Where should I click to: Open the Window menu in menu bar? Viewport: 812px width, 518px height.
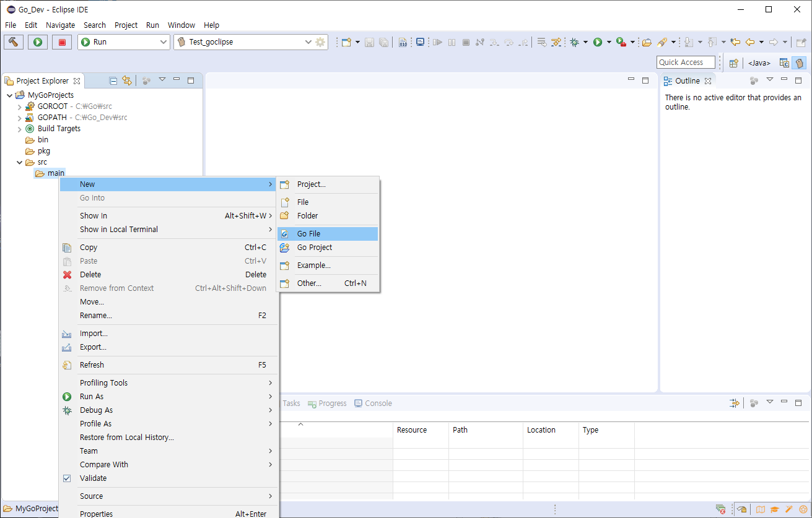pyautogui.click(x=181, y=25)
